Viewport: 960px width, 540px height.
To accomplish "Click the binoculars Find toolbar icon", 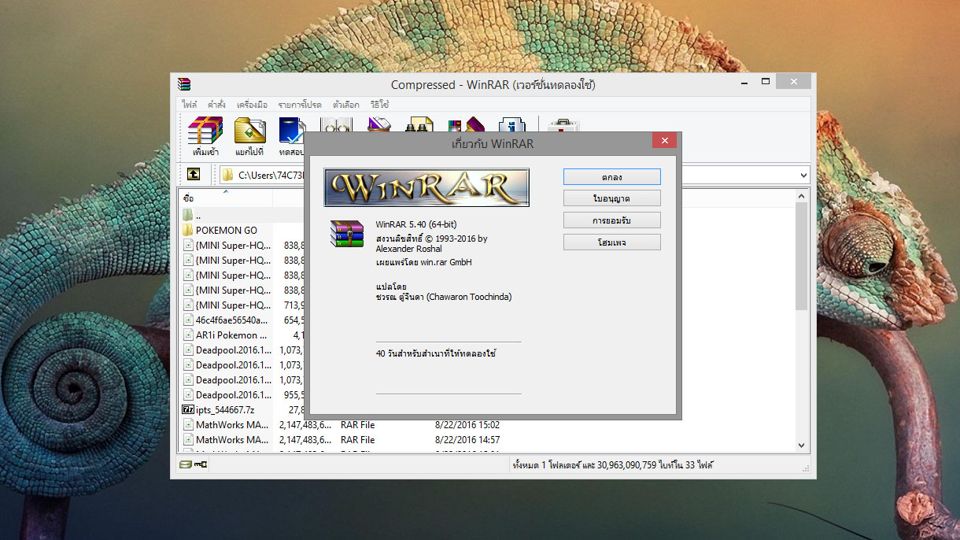I will (x=419, y=124).
